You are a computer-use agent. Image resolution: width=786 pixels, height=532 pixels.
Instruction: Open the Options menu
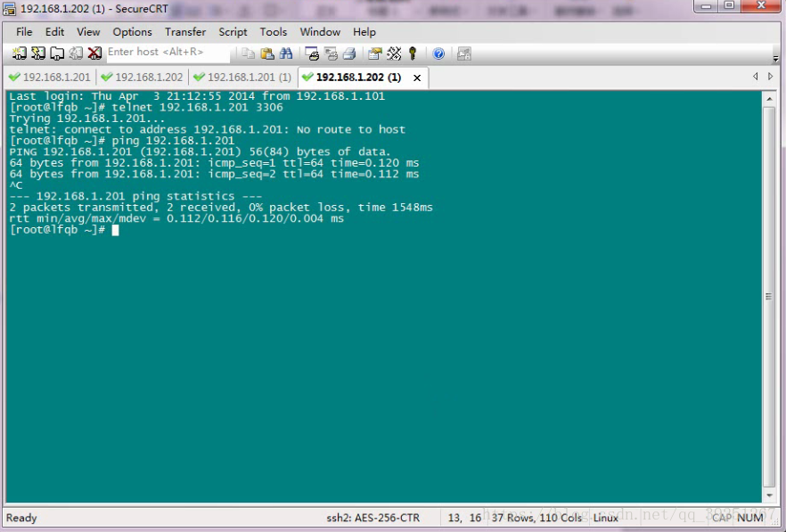[132, 31]
